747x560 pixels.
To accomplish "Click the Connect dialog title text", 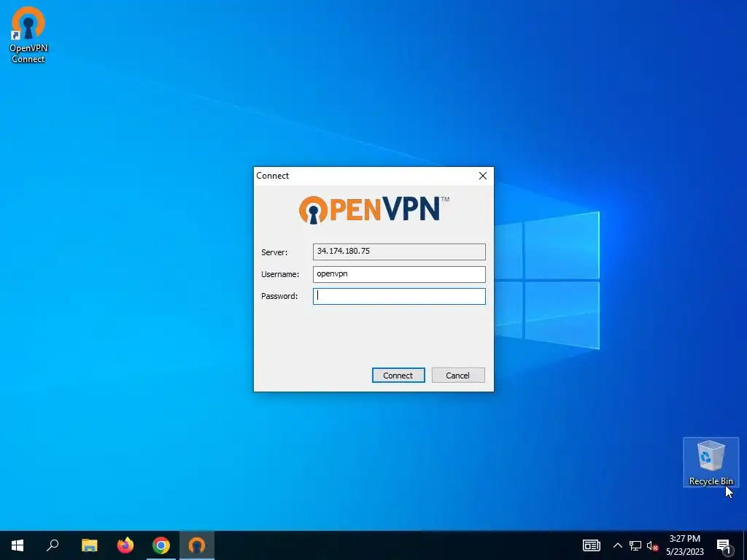I will 273,176.
